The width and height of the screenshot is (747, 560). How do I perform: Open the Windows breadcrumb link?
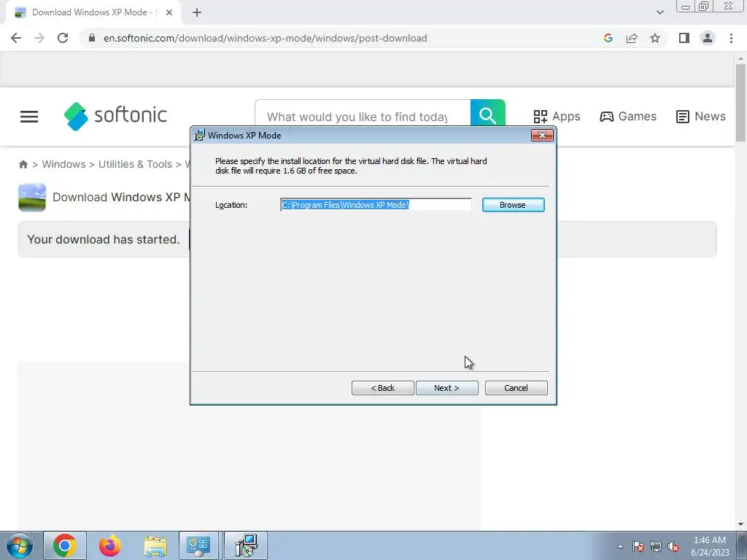(x=63, y=164)
